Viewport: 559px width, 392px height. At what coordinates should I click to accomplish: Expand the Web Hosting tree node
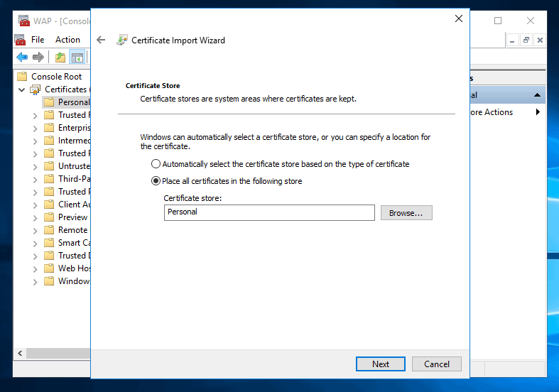tap(35, 269)
